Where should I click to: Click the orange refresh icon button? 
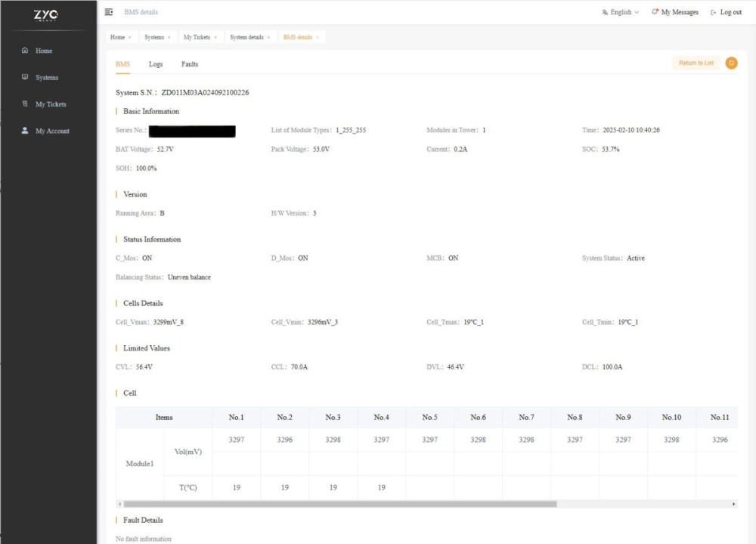[731, 63]
